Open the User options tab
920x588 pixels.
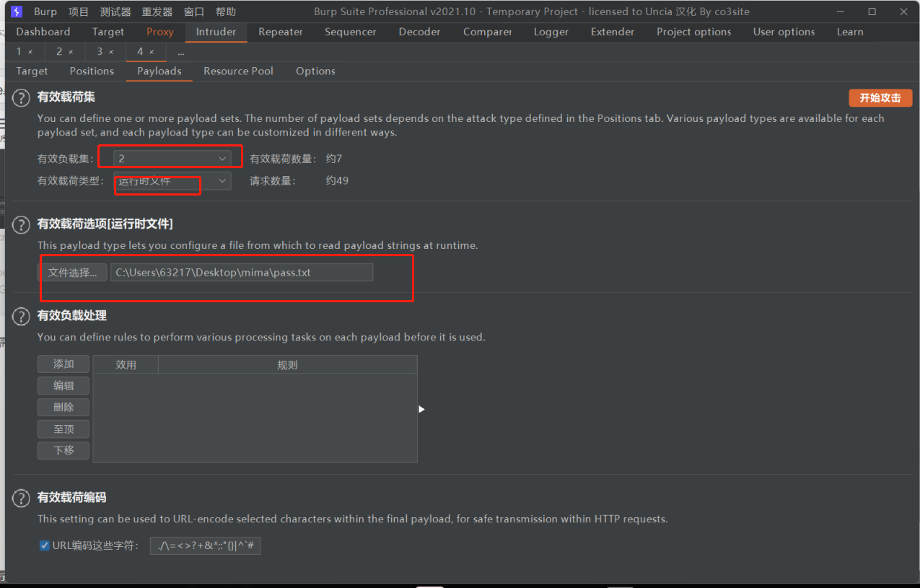pyautogui.click(x=784, y=32)
